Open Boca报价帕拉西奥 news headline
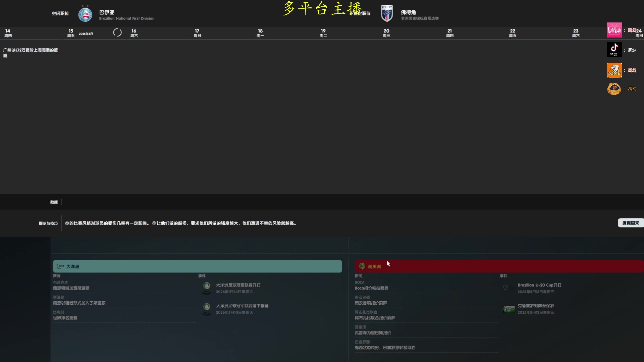The height and width of the screenshot is (362, 644). tap(371, 288)
